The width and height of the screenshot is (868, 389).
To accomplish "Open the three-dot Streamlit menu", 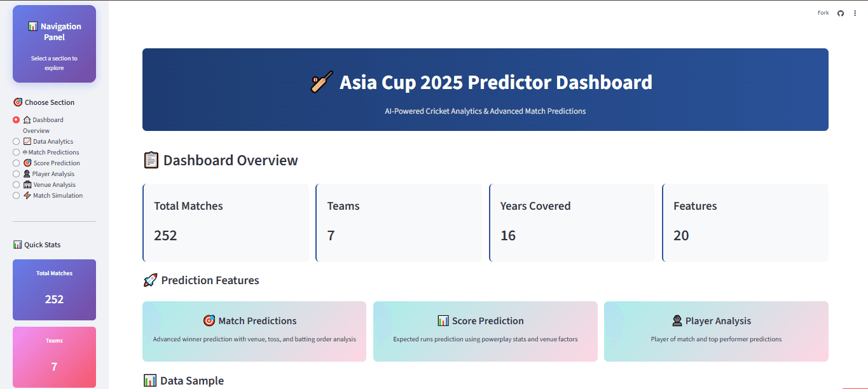I will (x=855, y=13).
